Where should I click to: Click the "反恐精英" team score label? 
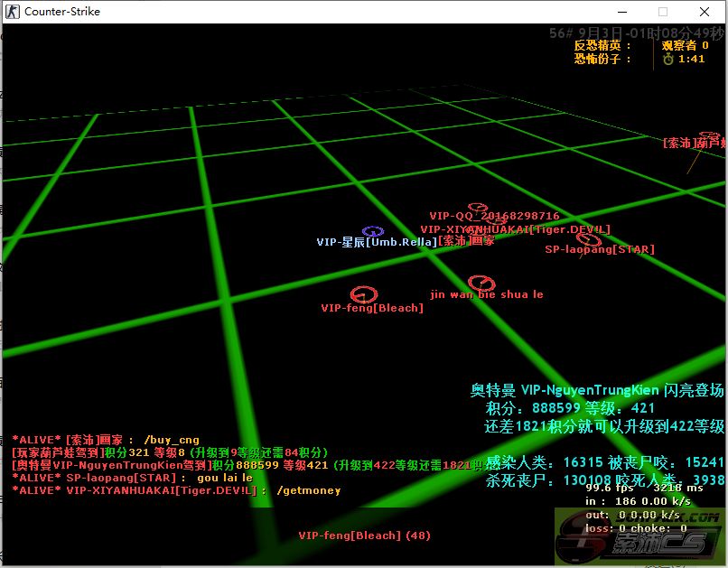pyautogui.click(x=602, y=45)
